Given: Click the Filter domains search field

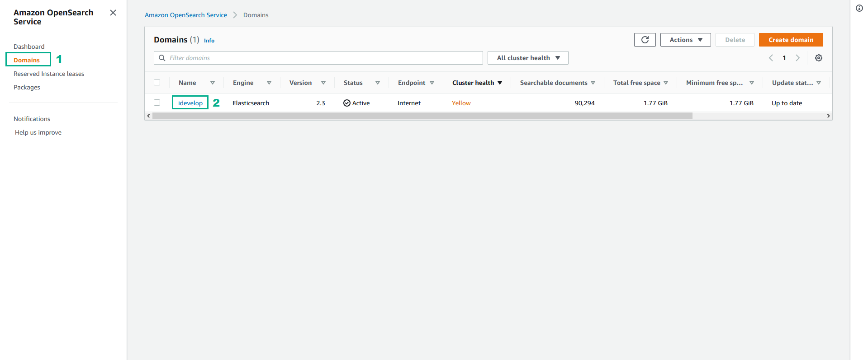Looking at the screenshot, I should click(x=318, y=58).
